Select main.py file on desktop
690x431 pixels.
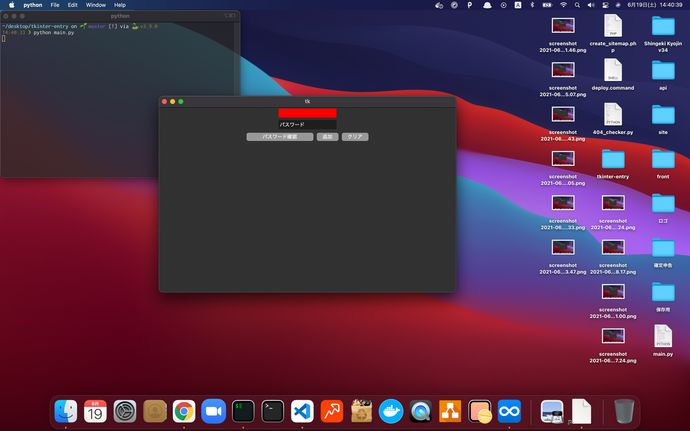point(663,336)
